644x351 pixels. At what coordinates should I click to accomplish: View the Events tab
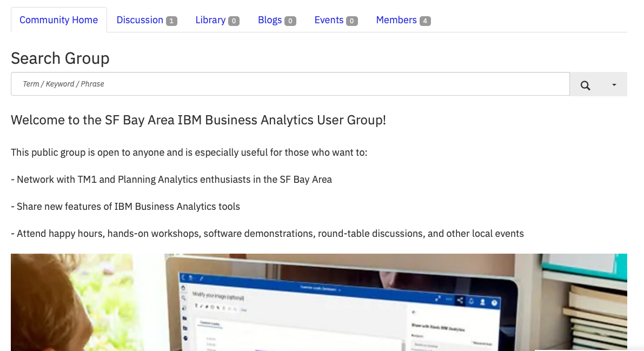(x=336, y=19)
